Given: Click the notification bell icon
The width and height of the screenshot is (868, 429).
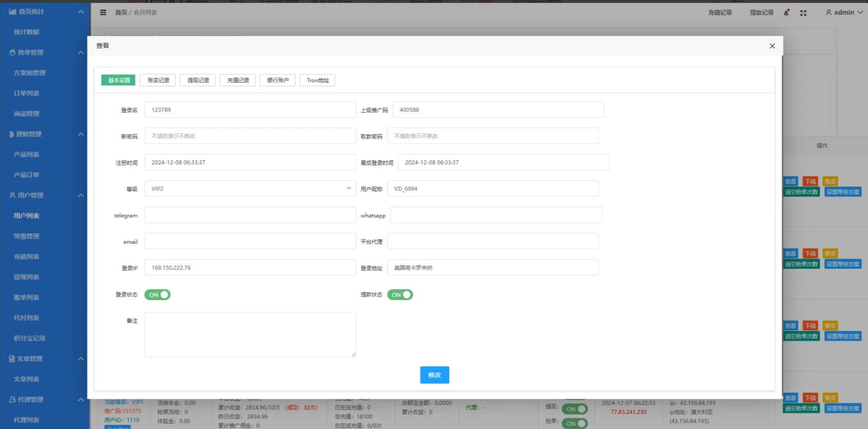Looking at the screenshot, I should coord(786,12).
